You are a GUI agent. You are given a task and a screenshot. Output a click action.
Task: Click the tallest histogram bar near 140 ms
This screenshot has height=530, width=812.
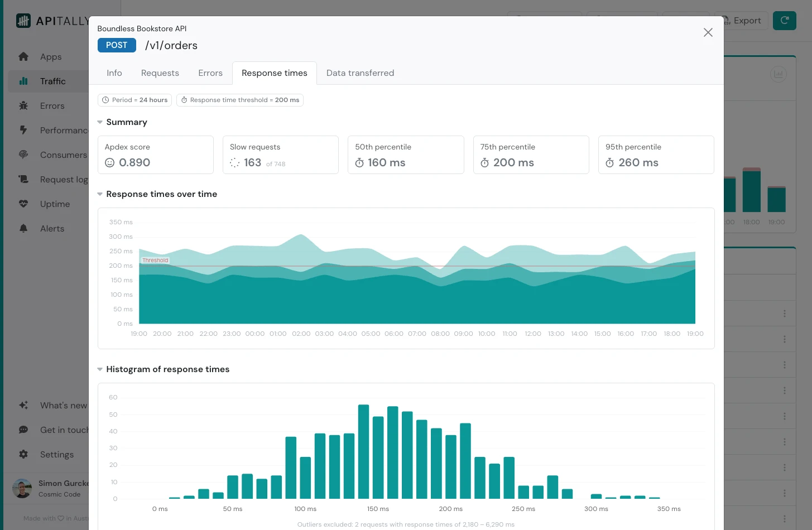(x=364, y=451)
